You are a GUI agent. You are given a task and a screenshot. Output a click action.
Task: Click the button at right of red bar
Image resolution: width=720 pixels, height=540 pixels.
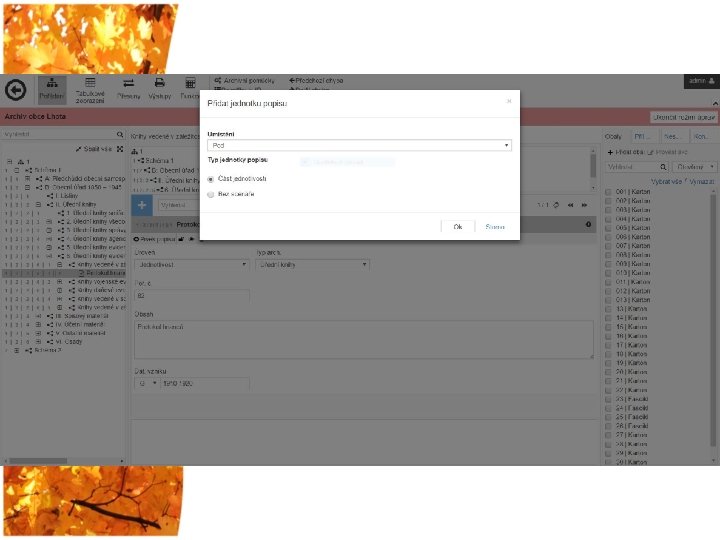[684, 117]
